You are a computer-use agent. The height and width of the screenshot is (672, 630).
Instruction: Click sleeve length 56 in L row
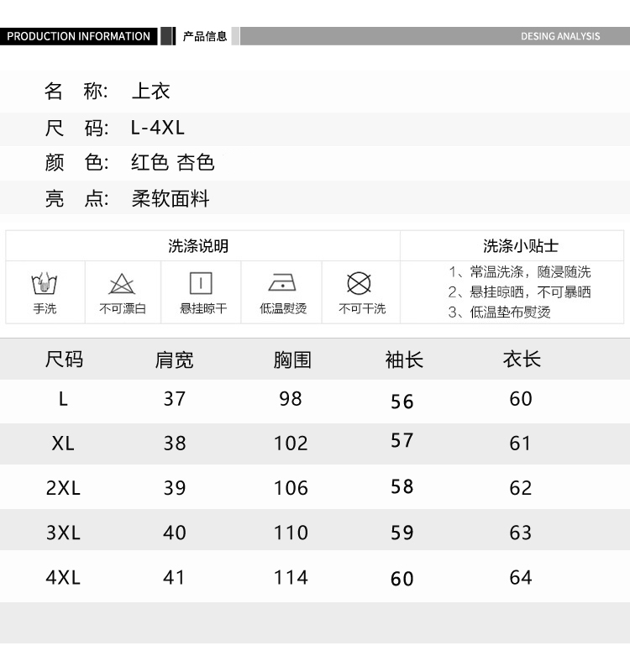click(x=402, y=402)
